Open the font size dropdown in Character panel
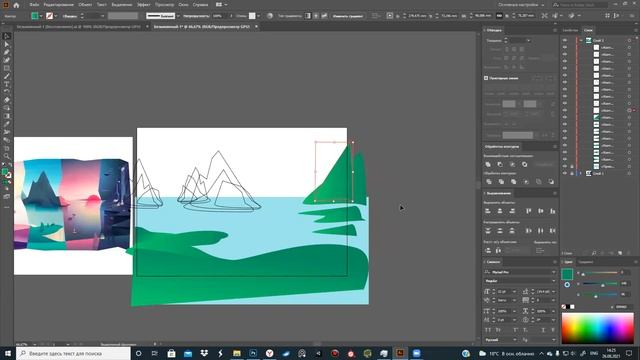 click(514, 291)
